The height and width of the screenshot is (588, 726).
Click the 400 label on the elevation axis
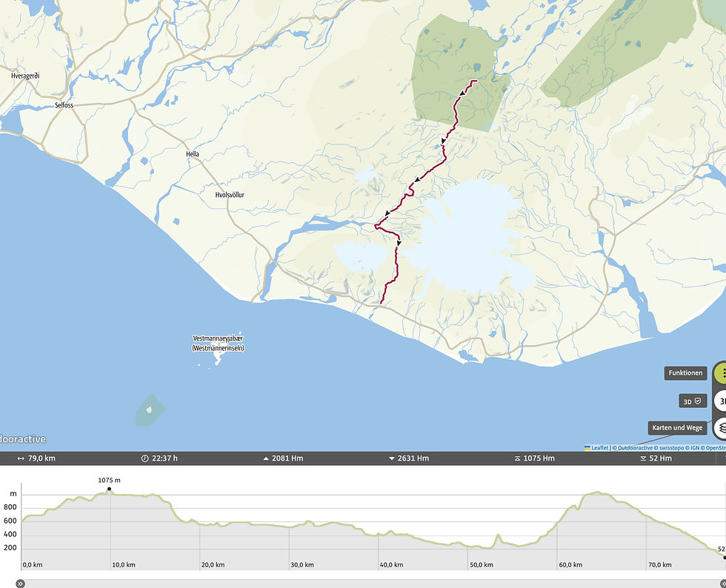pos(10,534)
